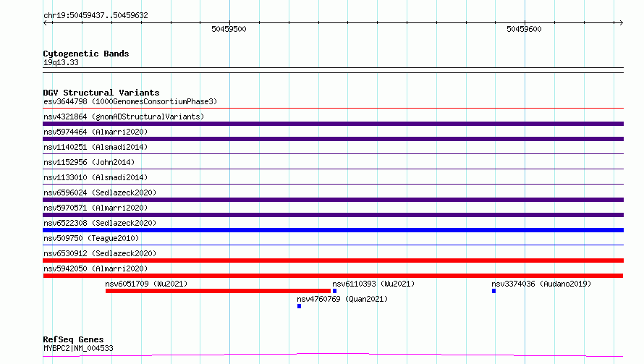Click the chr19:50459437..50459632 region label
This screenshot has width=644, height=364.
pyautogui.click(x=96, y=15)
